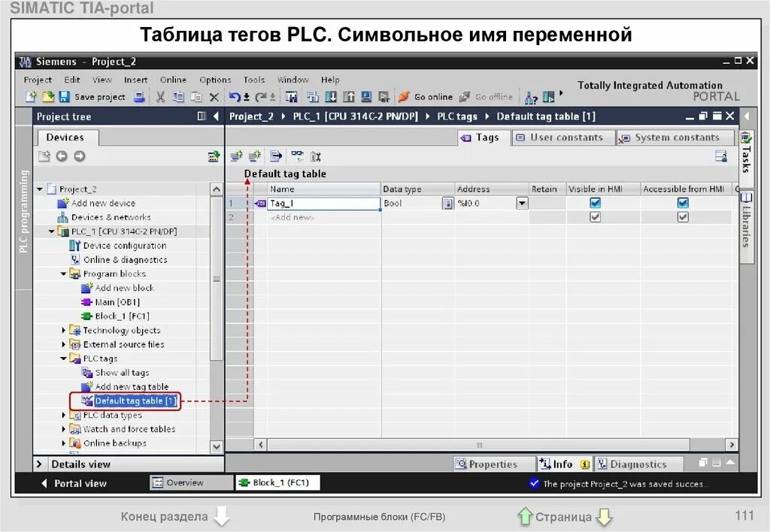
Task: Click the Undo arrow icon
Action: pyautogui.click(x=235, y=97)
